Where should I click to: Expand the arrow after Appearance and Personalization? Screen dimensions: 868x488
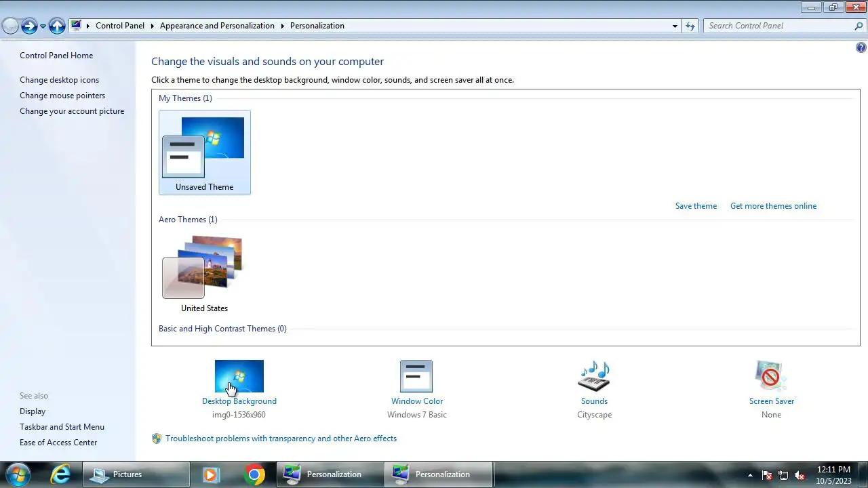283,26
